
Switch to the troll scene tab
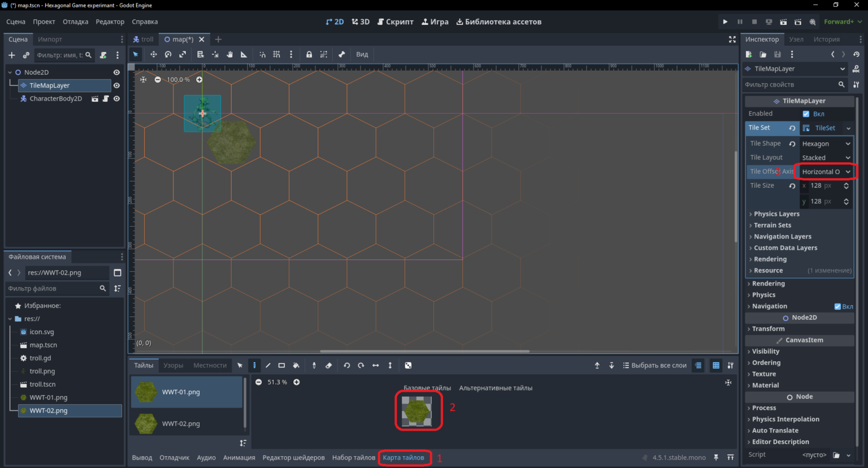pyautogui.click(x=143, y=39)
